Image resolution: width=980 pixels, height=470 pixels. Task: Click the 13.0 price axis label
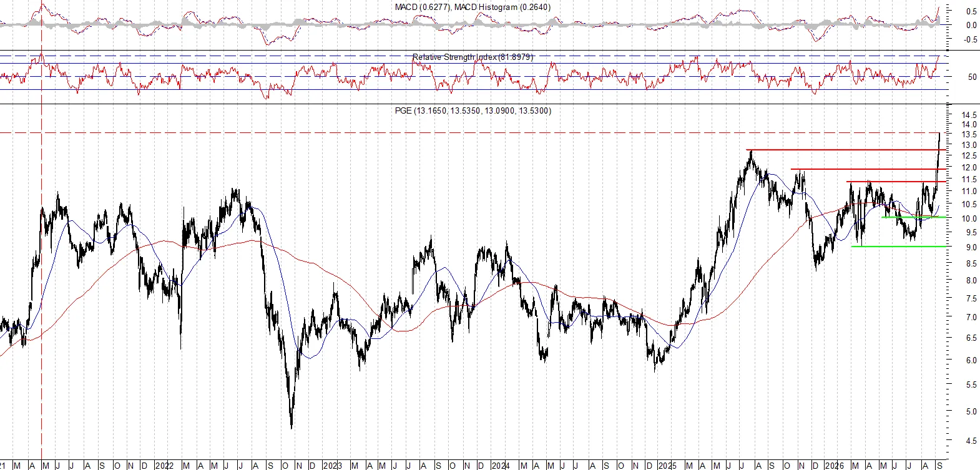coord(969,145)
